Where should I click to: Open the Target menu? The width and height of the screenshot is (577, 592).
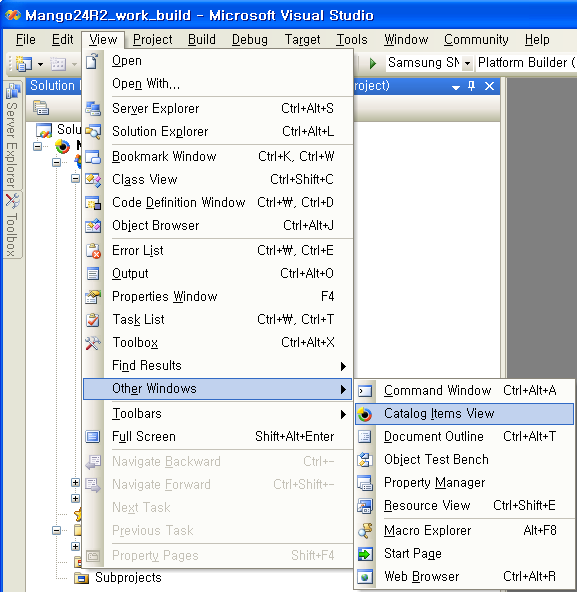click(302, 40)
